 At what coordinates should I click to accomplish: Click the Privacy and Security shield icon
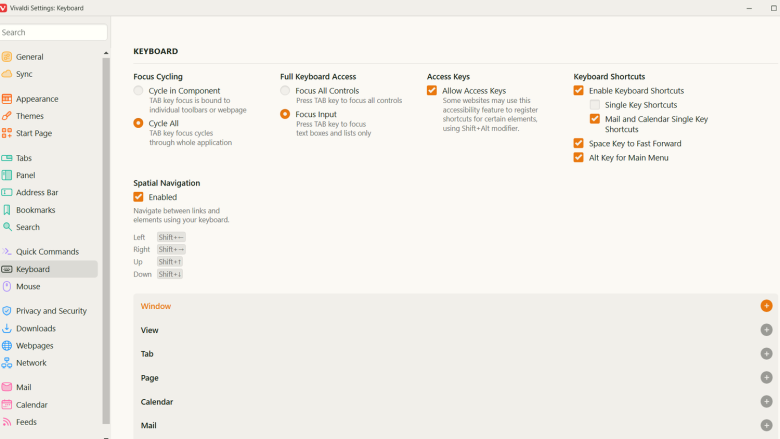[x=7, y=311]
